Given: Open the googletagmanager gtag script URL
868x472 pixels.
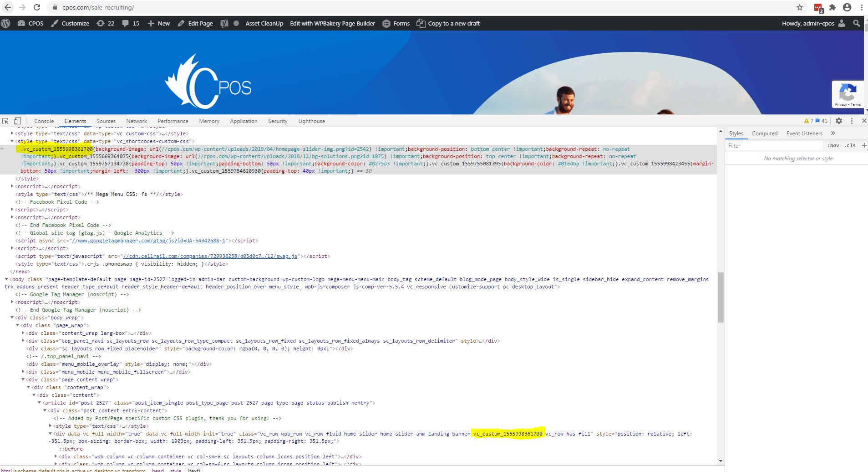Looking at the screenshot, I should coord(149,241).
